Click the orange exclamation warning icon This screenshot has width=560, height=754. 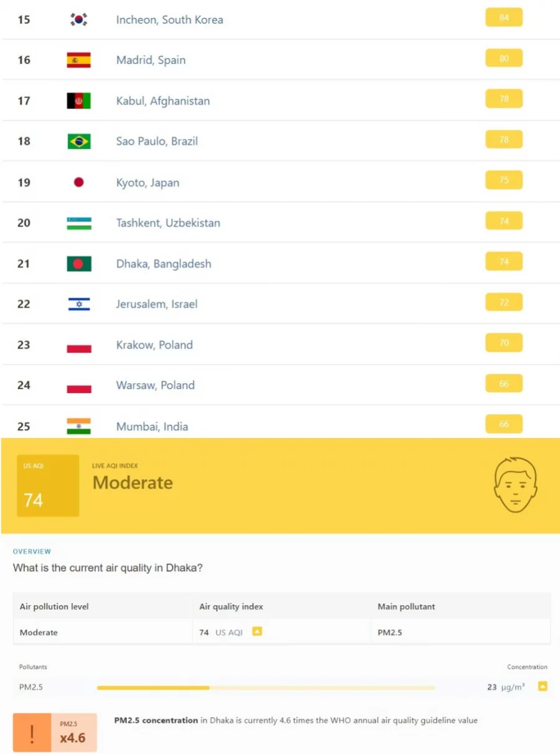point(32,733)
